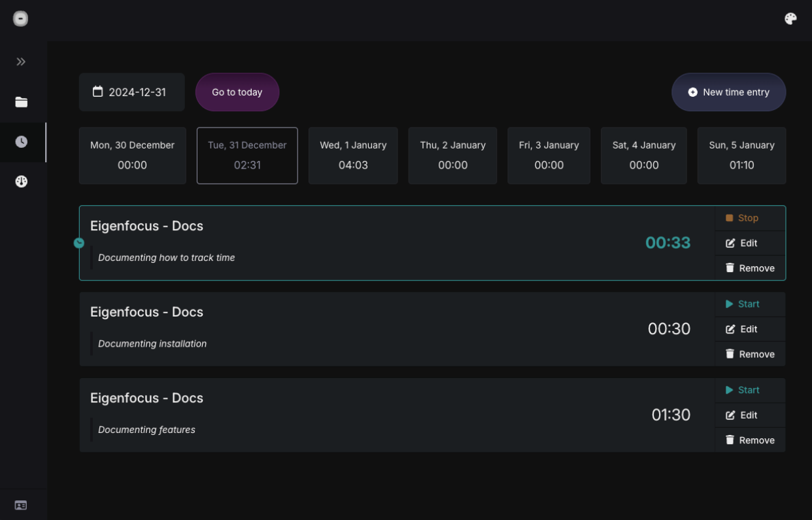Click the teal progress indicator dot on the active entry
Screen dimensions: 812x520
(x=79, y=242)
